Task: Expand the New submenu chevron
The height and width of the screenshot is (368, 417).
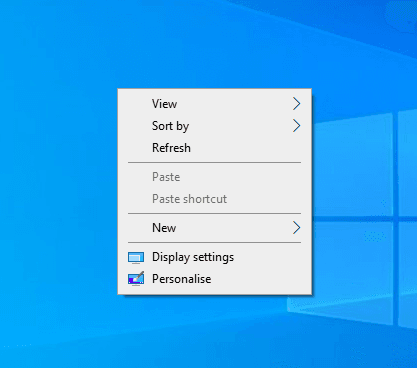Action: point(296,228)
